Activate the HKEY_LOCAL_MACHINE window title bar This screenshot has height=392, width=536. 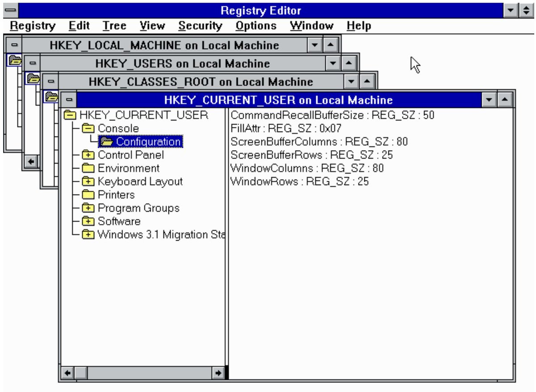[164, 45]
